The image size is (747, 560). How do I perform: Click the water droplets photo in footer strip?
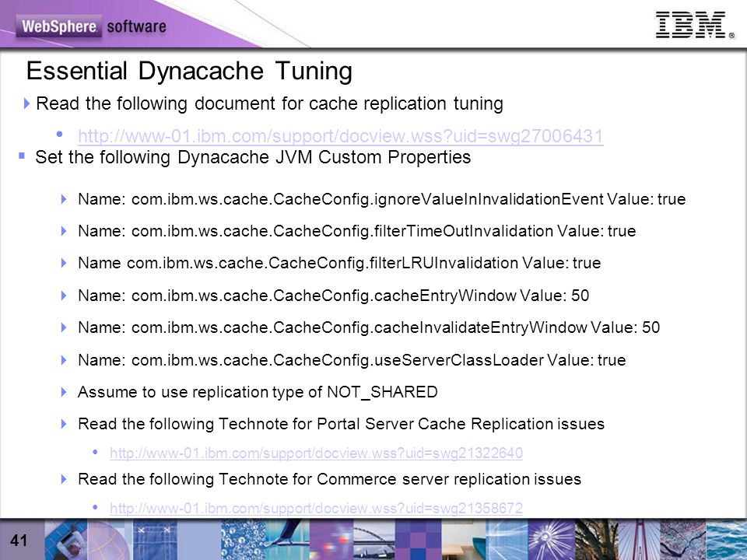pyautogui.click(x=241, y=540)
